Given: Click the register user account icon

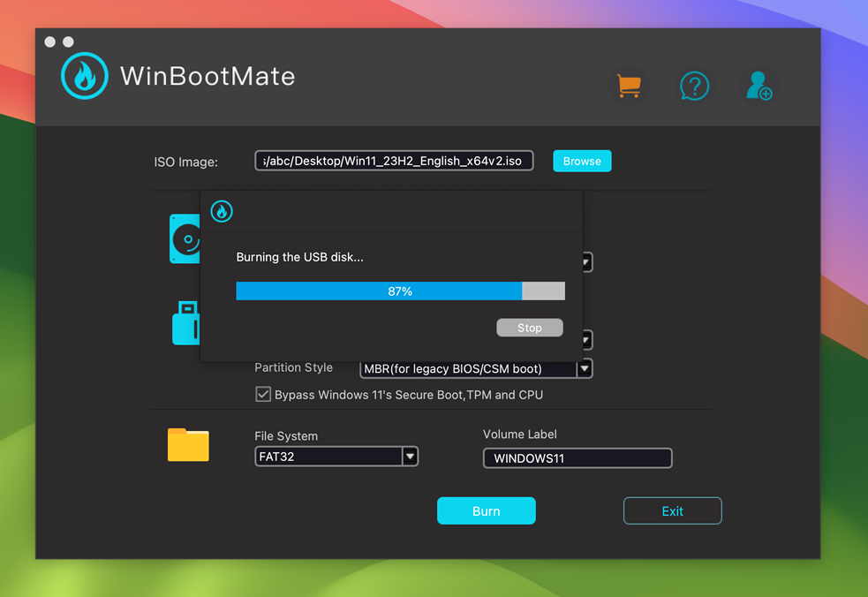Looking at the screenshot, I should tap(759, 86).
